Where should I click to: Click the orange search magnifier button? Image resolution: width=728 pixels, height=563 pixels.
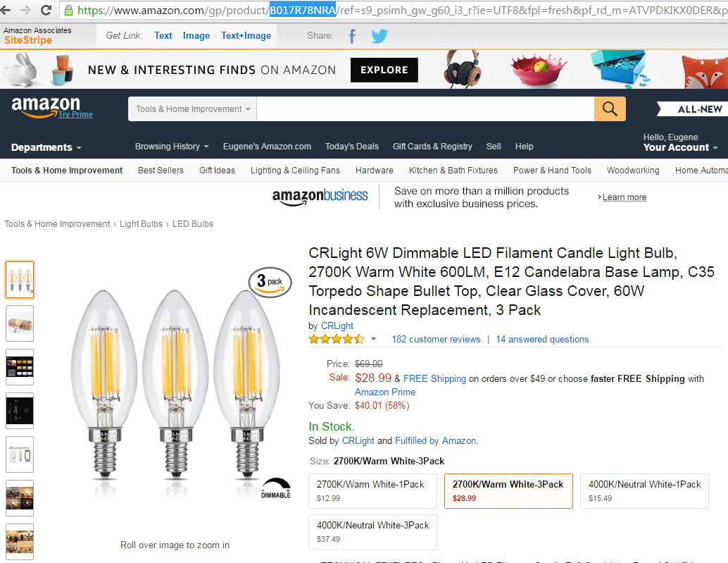point(610,109)
